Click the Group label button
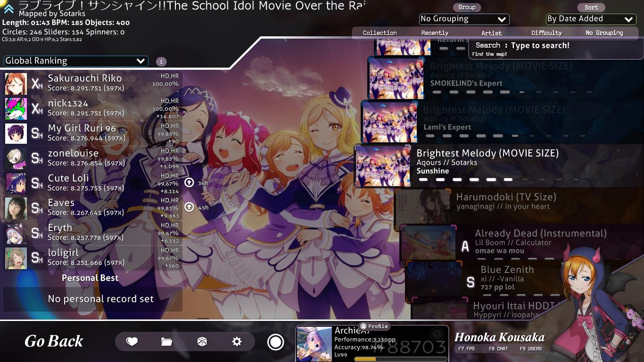 coord(467,8)
